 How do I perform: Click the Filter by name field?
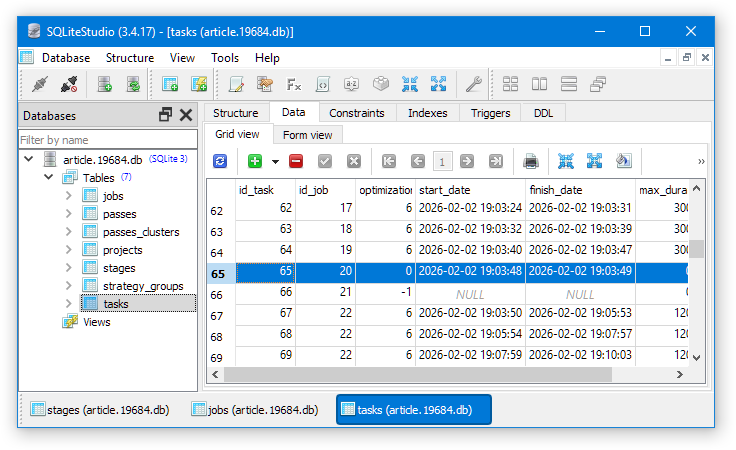(x=108, y=140)
